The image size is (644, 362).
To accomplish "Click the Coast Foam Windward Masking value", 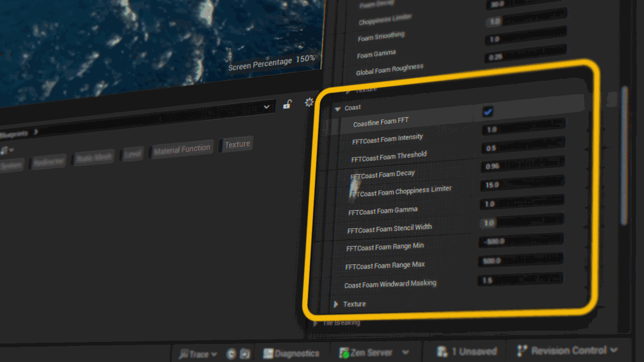I will click(520, 278).
